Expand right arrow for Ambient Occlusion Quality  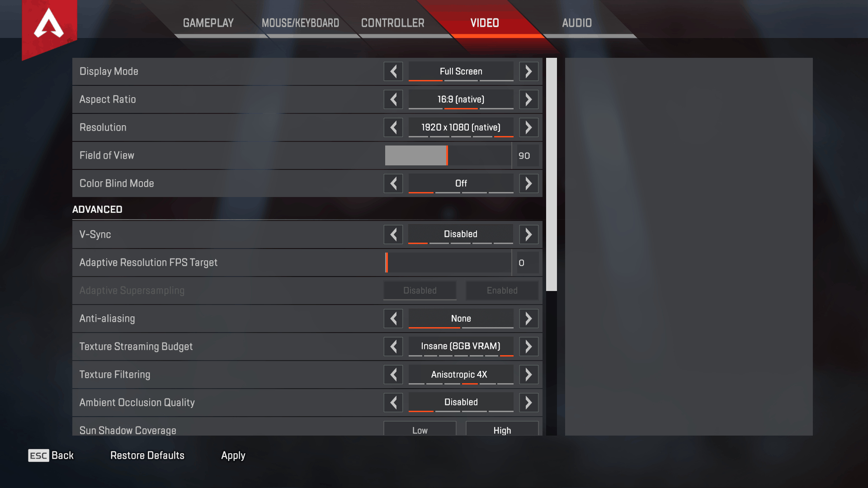[x=528, y=402]
